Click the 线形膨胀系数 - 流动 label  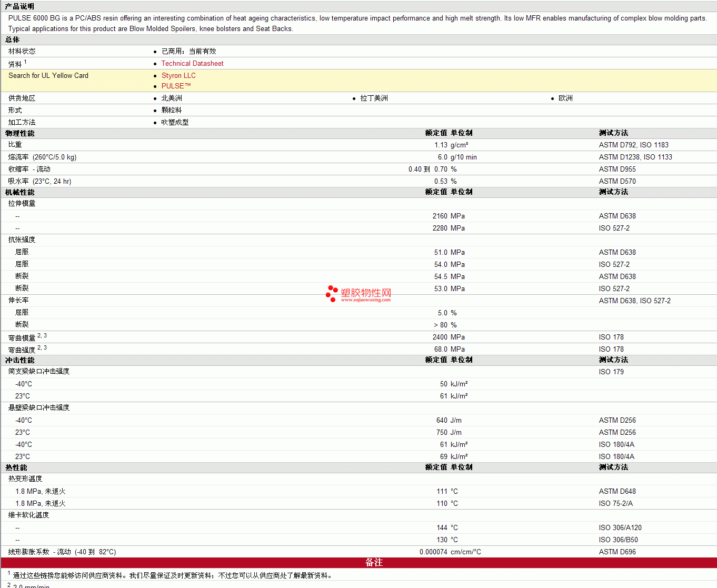[x=39, y=552]
